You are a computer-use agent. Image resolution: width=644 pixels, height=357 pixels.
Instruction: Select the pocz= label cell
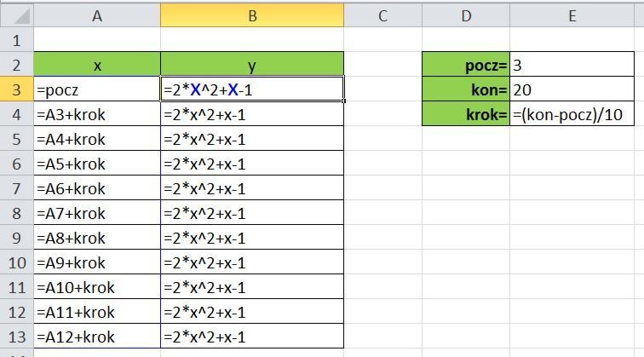(x=466, y=65)
